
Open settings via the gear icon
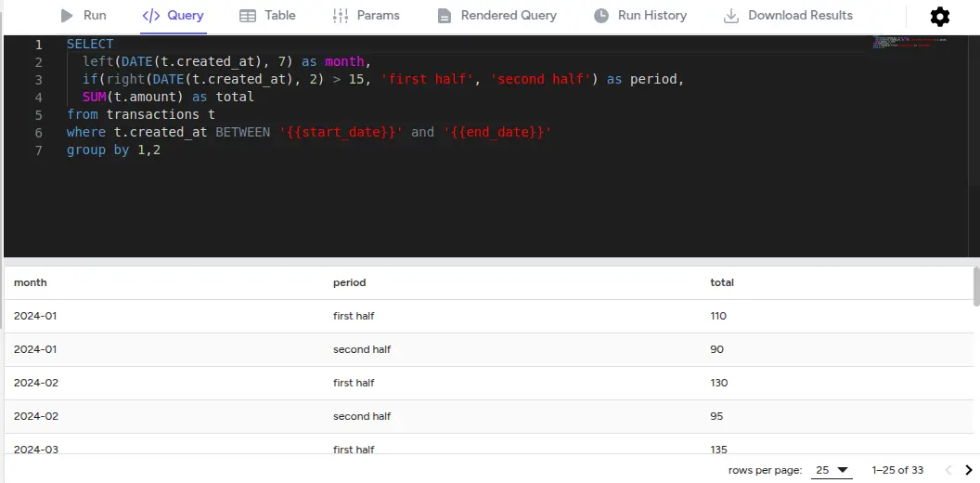(x=940, y=17)
